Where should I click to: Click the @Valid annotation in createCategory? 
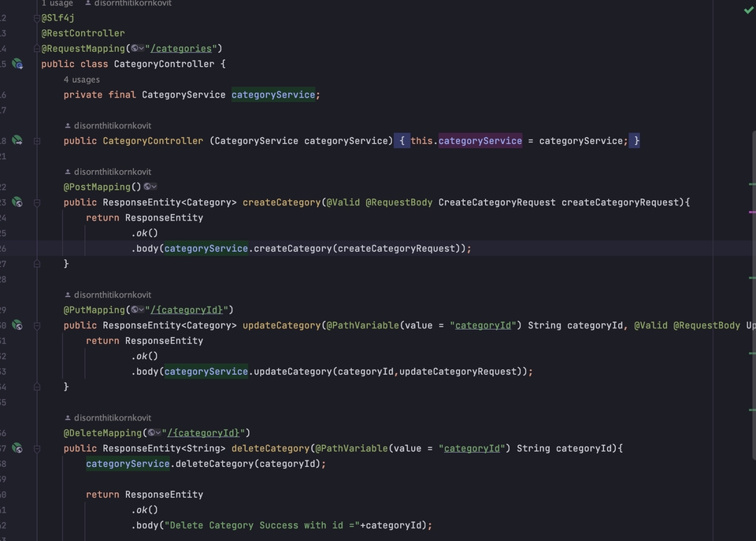click(x=343, y=202)
